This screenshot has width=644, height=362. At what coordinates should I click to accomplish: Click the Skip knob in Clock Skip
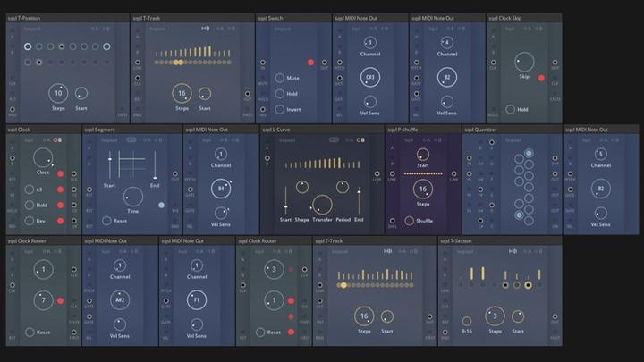click(x=524, y=63)
